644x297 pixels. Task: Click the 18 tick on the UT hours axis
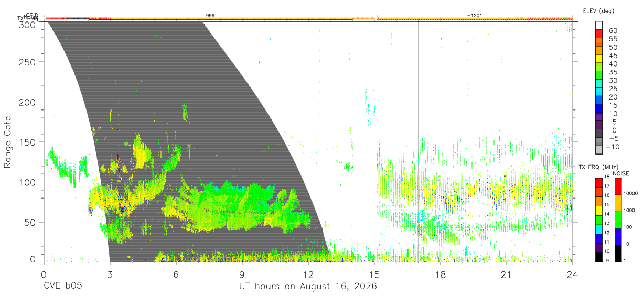pos(441,275)
